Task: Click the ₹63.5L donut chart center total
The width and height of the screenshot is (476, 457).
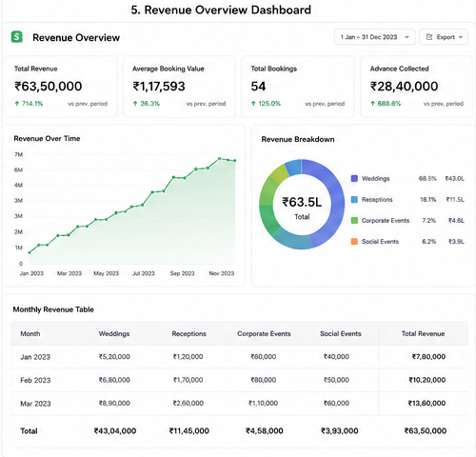Action: tap(302, 202)
